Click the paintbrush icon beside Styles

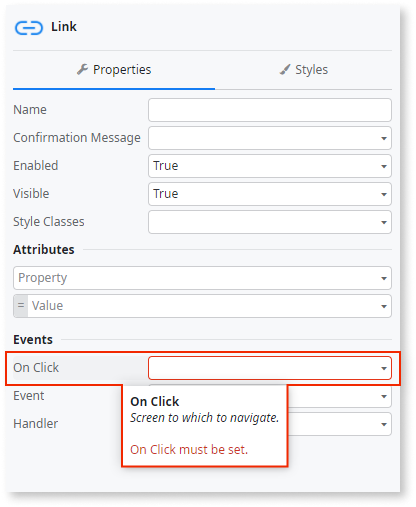pos(285,69)
